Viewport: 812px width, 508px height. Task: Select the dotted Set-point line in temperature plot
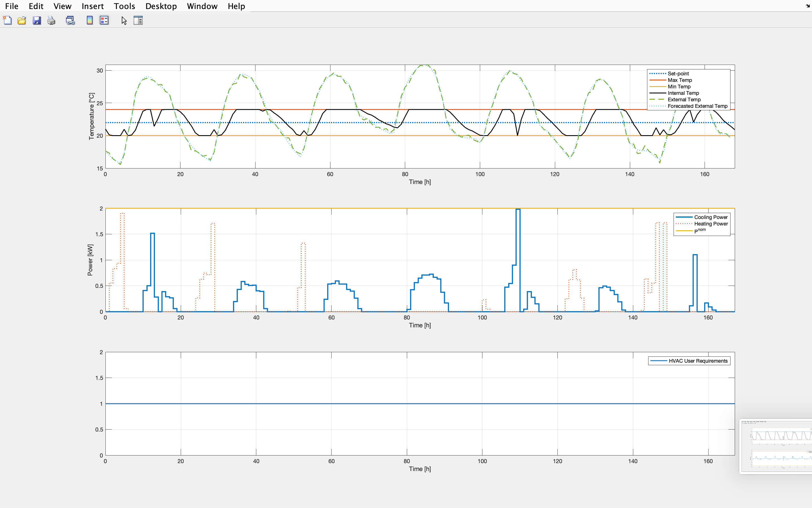tap(420, 123)
